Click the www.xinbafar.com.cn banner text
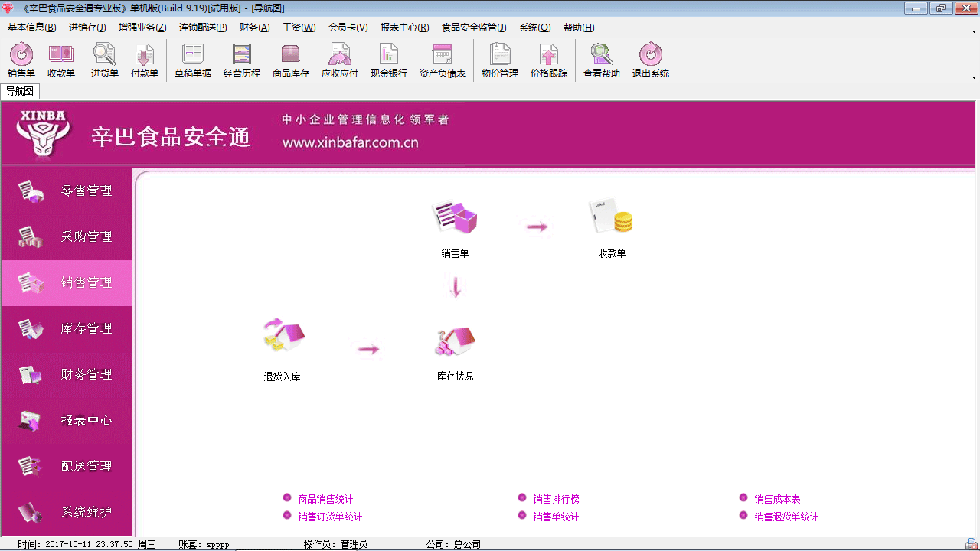The image size is (980, 551). point(350,142)
